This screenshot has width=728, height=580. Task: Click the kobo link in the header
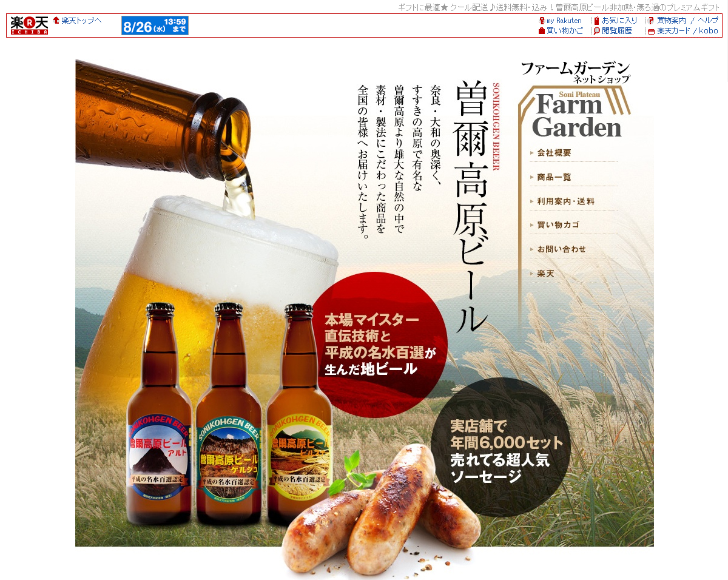point(708,31)
